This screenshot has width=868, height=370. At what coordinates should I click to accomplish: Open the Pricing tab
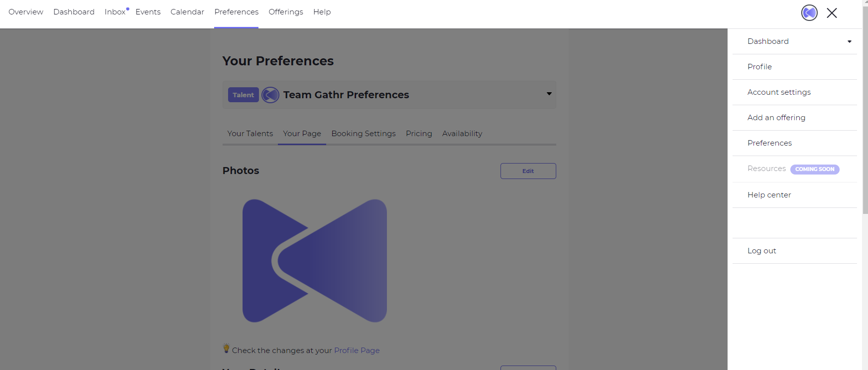click(419, 134)
